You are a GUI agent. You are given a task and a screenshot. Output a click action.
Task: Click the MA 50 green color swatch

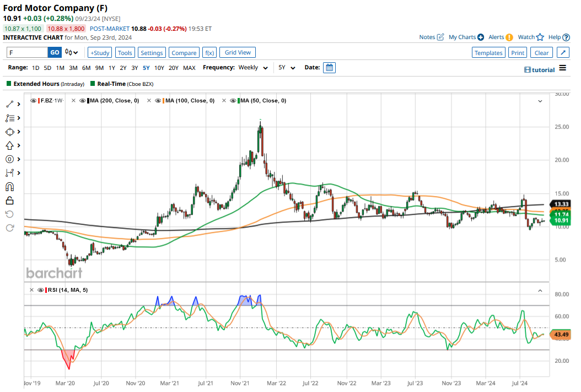(239, 101)
